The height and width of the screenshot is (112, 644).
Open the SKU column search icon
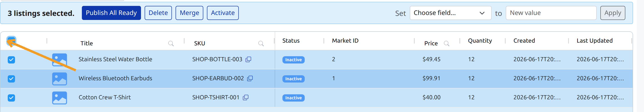pyautogui.click(x=261, y=43)
